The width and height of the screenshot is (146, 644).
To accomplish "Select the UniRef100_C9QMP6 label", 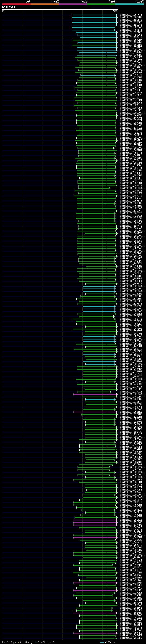I will [131, 565].
